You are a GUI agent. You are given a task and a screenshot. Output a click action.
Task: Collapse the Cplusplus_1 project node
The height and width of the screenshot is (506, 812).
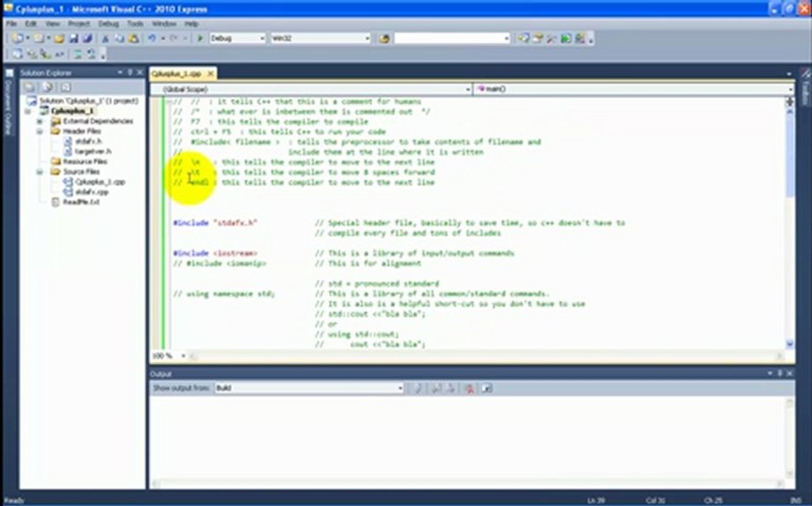(27, 111)
